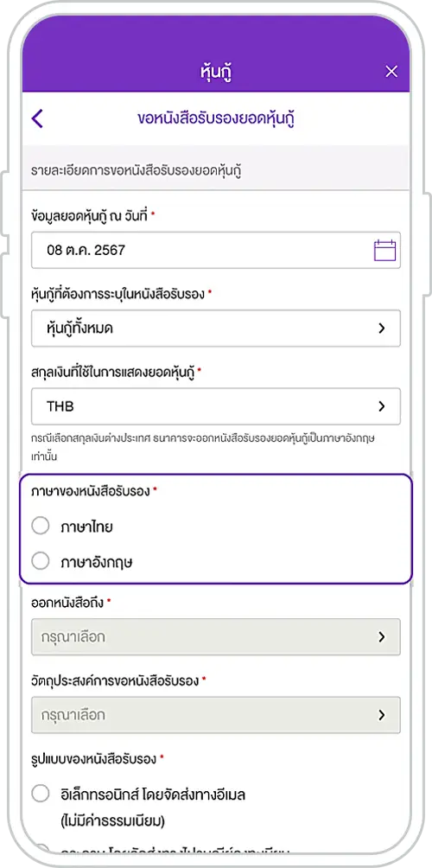Select the partially visible last radio option
432x868 pixels.
(x=41, y=849)
